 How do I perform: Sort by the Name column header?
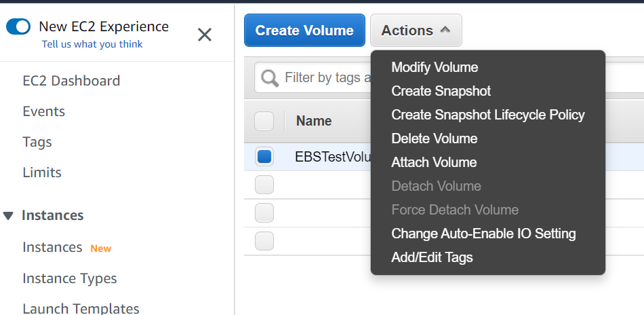[314, 121]
